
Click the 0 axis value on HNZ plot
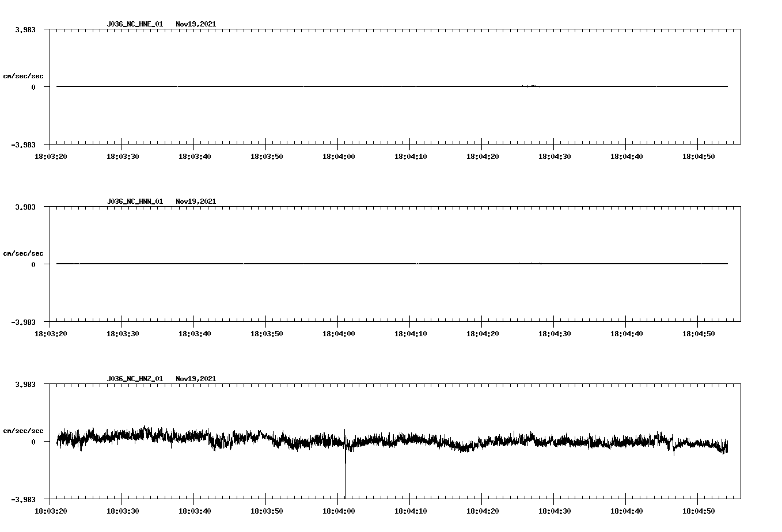[33, 442]
